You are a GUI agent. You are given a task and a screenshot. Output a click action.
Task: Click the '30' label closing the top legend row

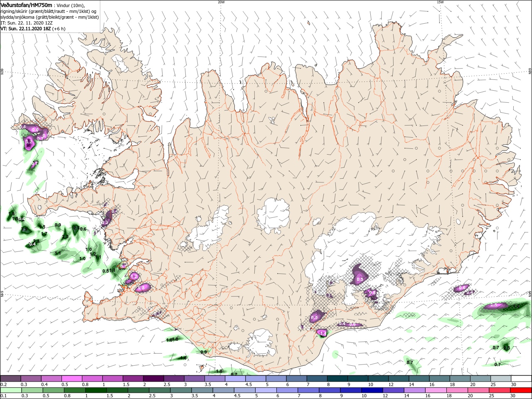[514, 385]
